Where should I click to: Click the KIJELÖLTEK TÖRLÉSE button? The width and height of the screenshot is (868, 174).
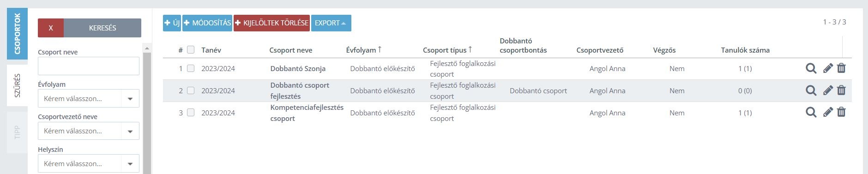[x=271, y=23]
